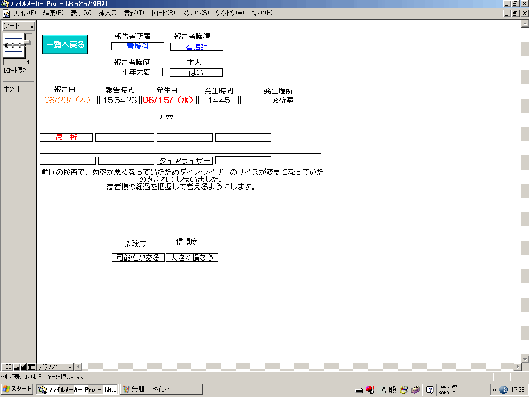
Task: Toggle the status area control at window bottom
Action: tap(31, 367)
